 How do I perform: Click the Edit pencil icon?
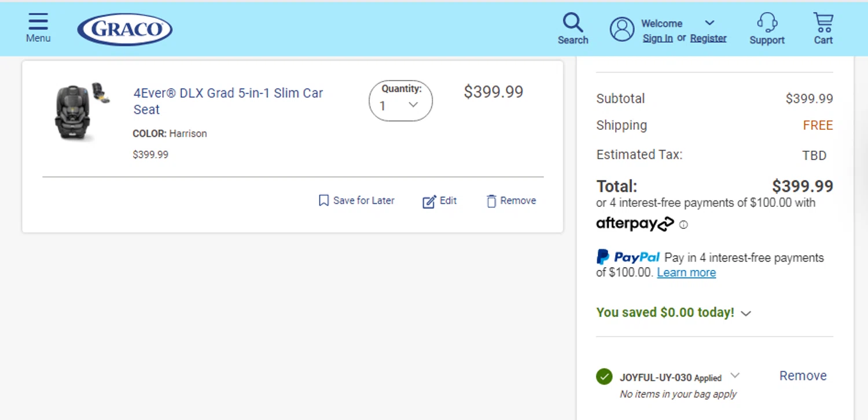(x=429, y=201)
